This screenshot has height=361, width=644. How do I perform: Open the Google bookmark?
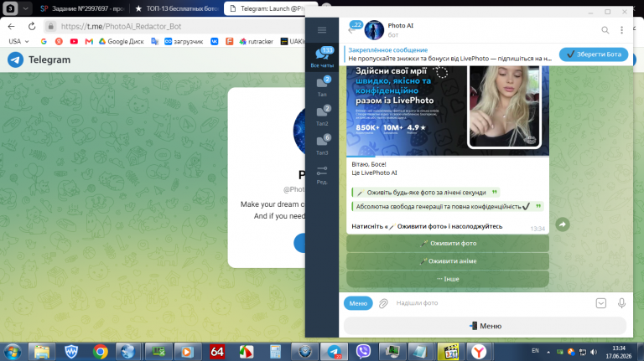point(44,41)
